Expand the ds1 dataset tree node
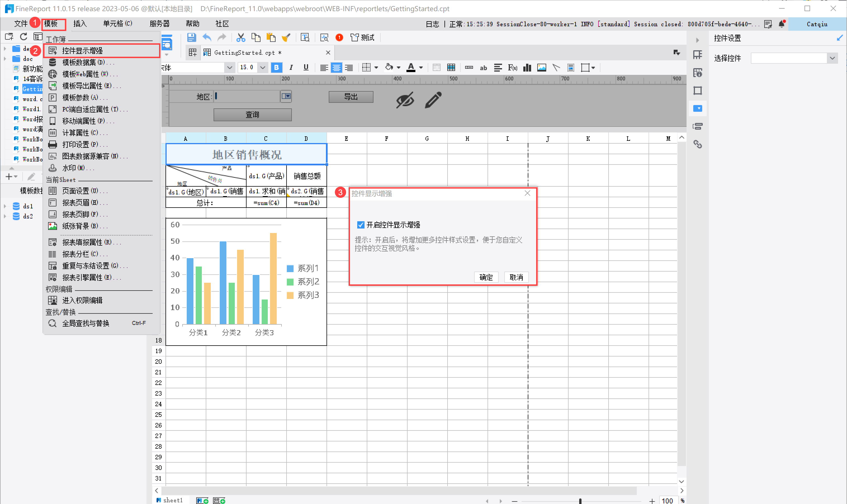Viewport: 847px width, 504px height. pos(5,206)
